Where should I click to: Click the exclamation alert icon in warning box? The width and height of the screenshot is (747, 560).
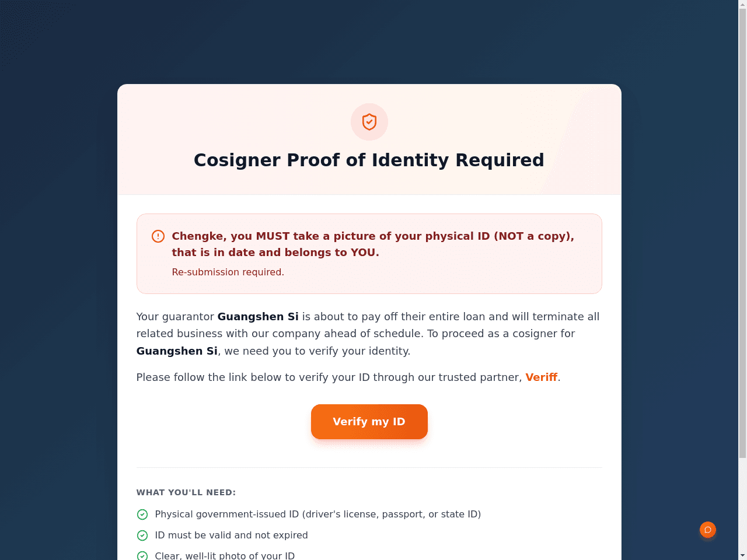158,236
